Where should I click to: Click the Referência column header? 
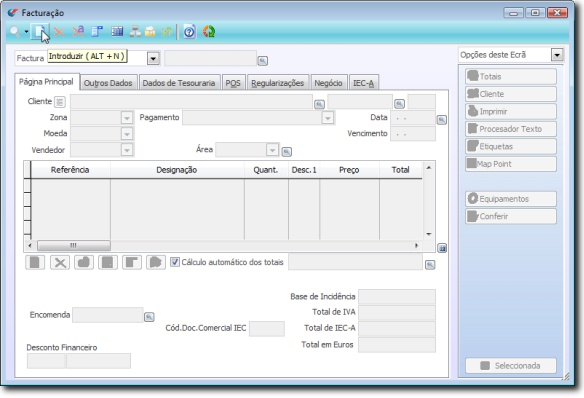coord(70,170)
